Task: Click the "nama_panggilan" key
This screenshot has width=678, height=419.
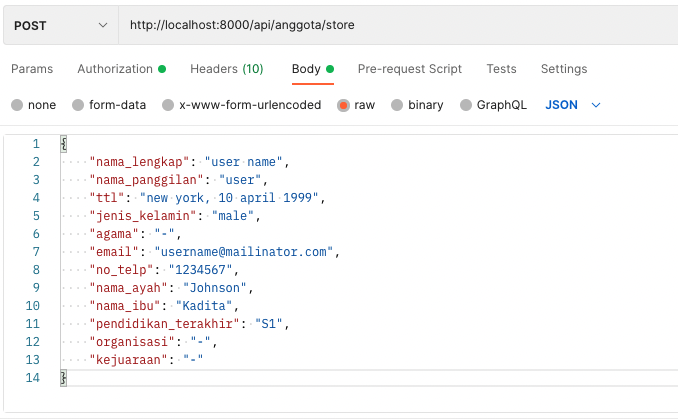Action: [146, 180]
